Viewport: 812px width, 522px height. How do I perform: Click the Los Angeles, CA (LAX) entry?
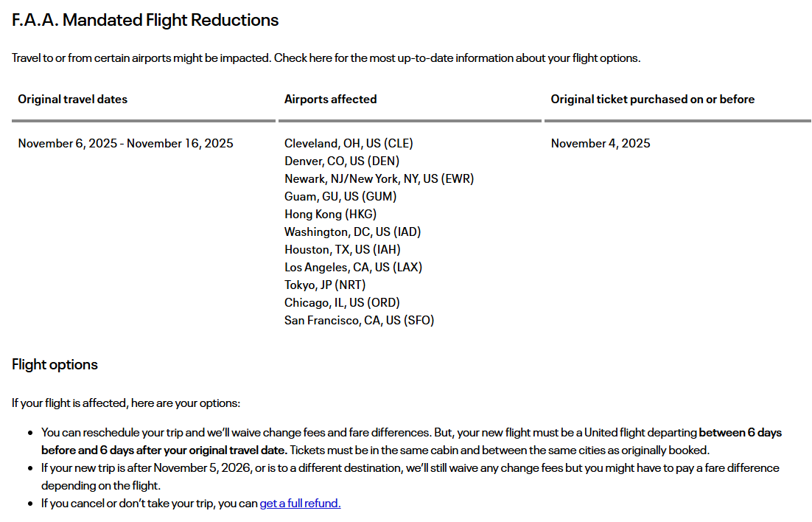[353, 268]
